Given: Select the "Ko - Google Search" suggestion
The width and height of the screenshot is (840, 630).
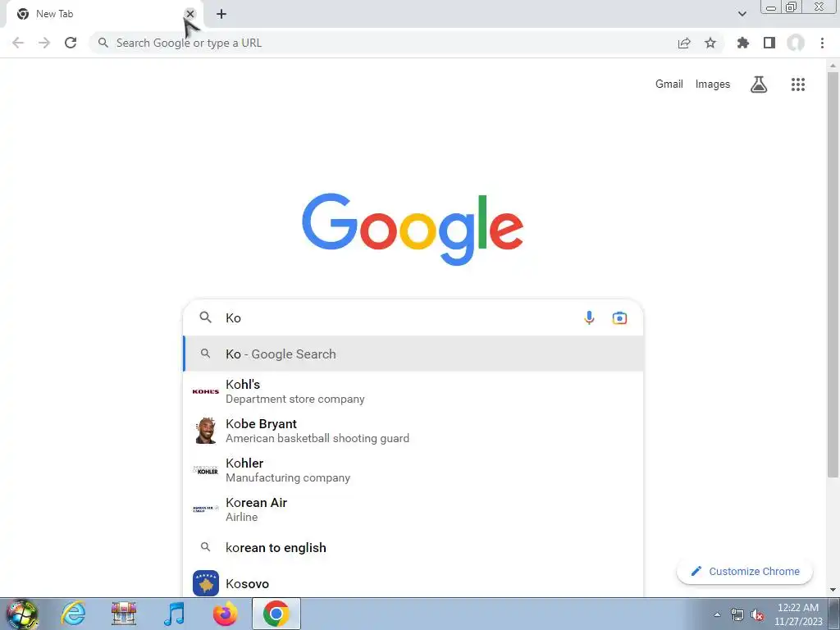Looking at the screenshot, I should [x=413, y=354].
